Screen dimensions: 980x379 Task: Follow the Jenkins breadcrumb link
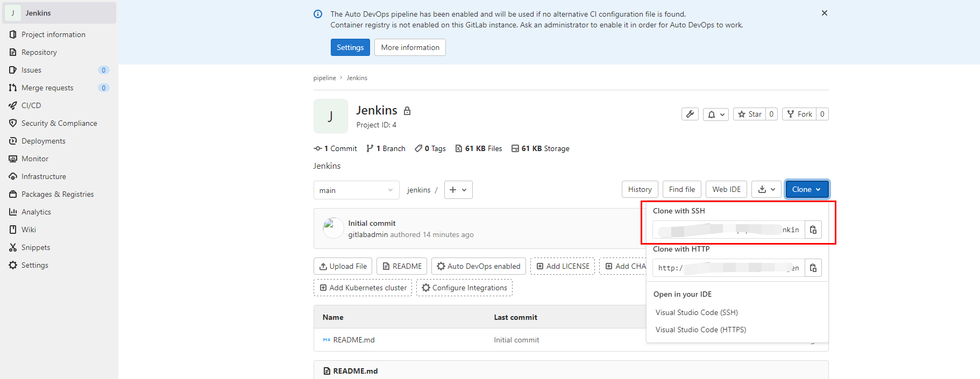tap(357, 78)
